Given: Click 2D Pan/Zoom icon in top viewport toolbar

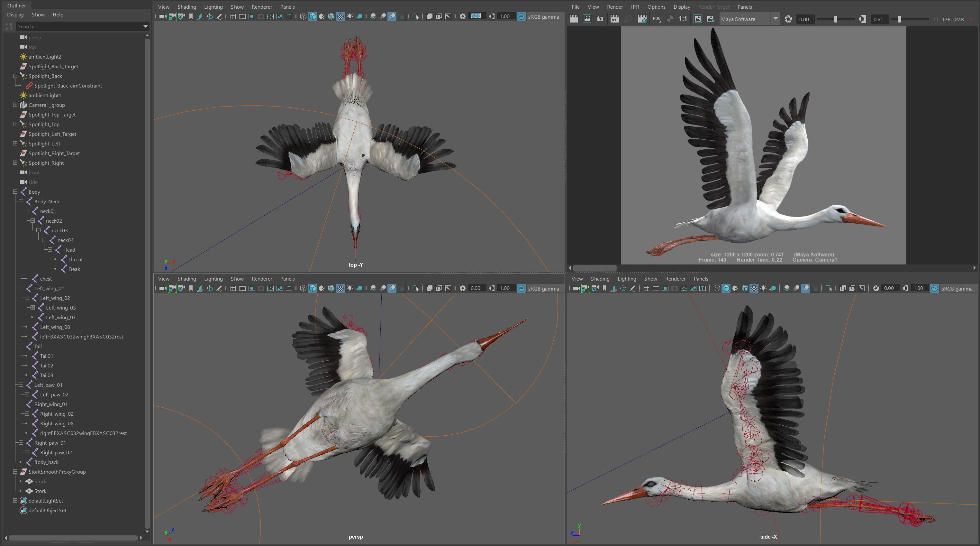Looking at the screenshot, I should pyautogui.click(x=210, y=16).
